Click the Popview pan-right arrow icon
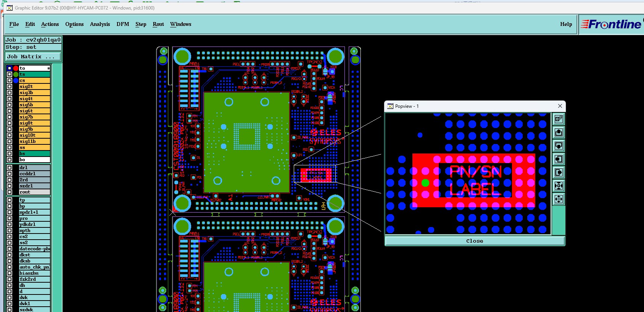This screenshot has height=312, width=644. (559, 173)
